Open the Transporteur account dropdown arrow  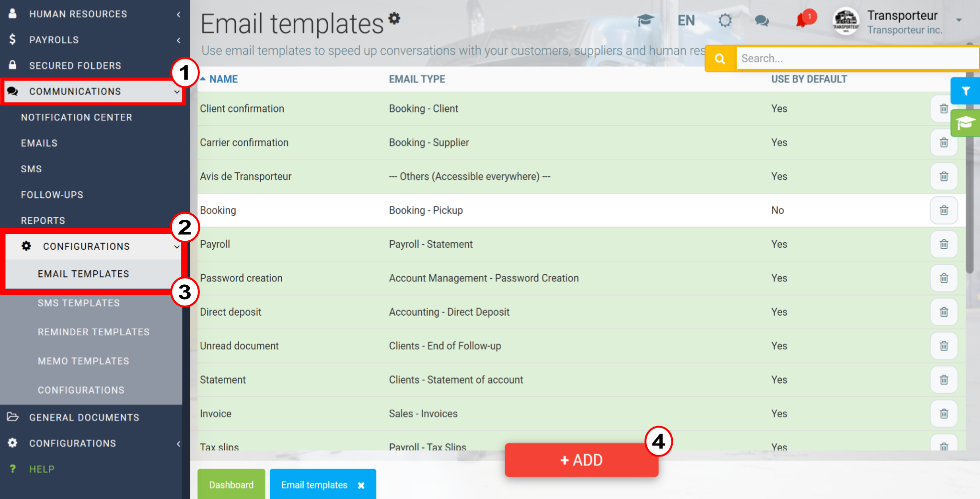point(959,20)
